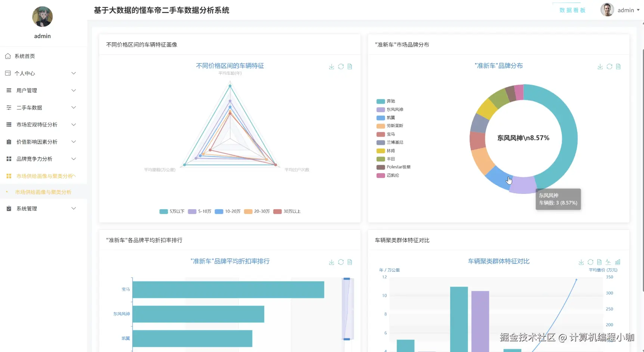The width and height of the screenshot is (644, 352).
Task: Toggle the 20-30万 radar legend series
Action: click(257, 211)
